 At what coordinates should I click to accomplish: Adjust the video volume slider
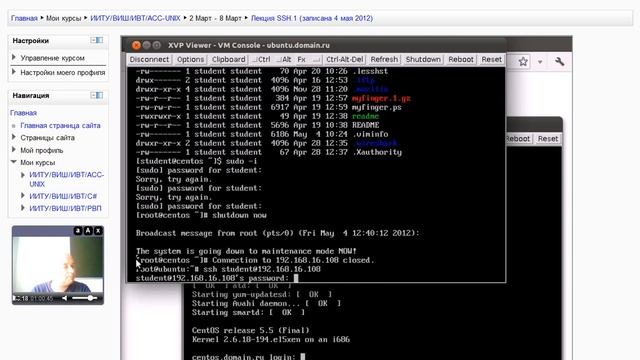coord(84,298)
